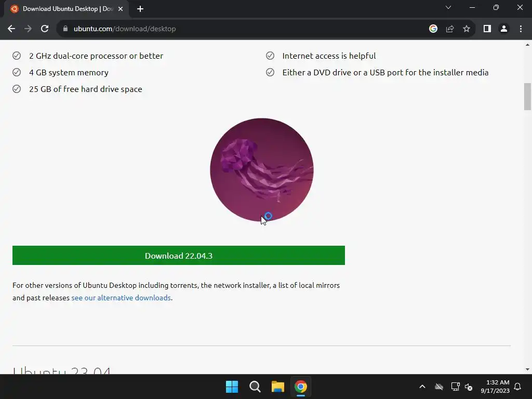Image resolution: width=532 pixels, height=399 pixels.
Task: Click the forward navigation arrow
Action: tap(28, 29)
